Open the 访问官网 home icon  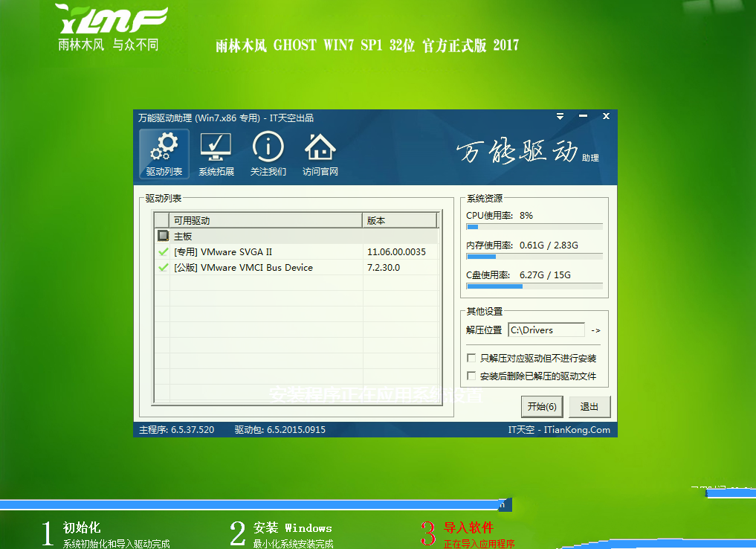[x=320, y=154]
